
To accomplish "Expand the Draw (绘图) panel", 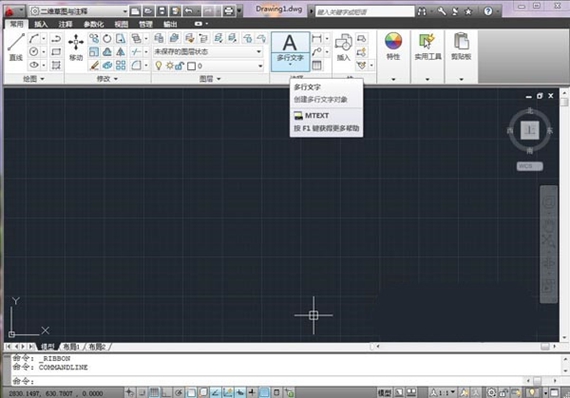I will pyautogui.click(x=33, y=79).
